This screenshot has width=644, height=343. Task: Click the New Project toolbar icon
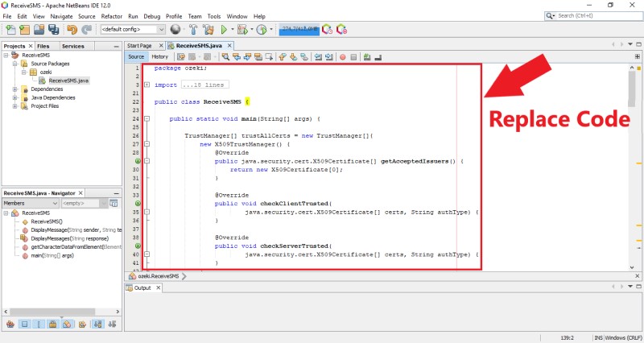point(10,29)
